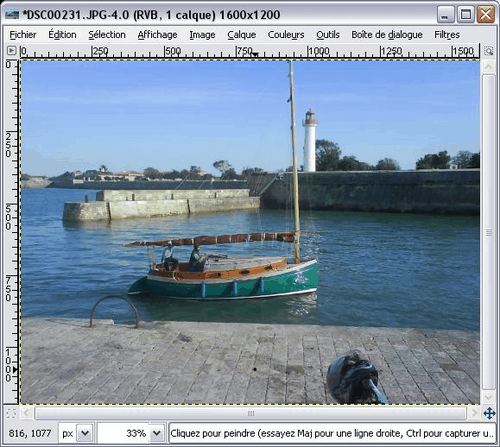Open the Couleurs menu
Screen dimensions: 500x447
click(x=286, y=35)
